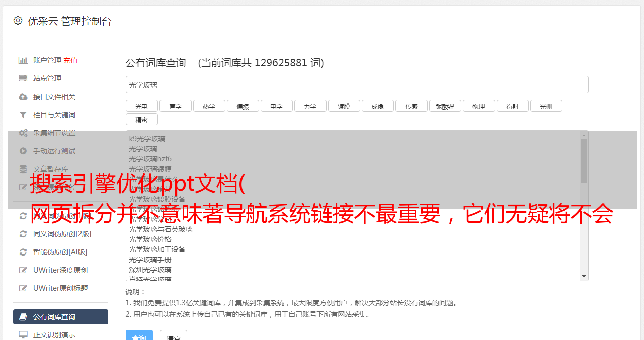Select the 铌酸锂 related tag

(445, 106)
